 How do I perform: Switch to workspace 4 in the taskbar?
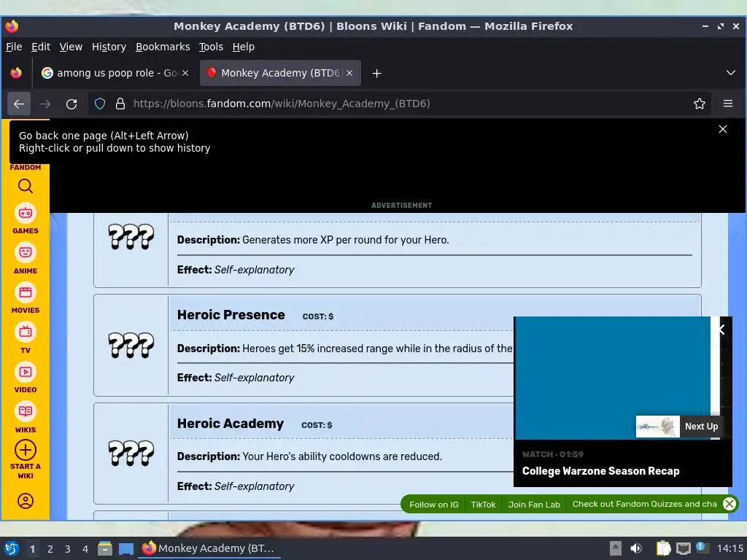pyautogui.click(x=85, y=549)
